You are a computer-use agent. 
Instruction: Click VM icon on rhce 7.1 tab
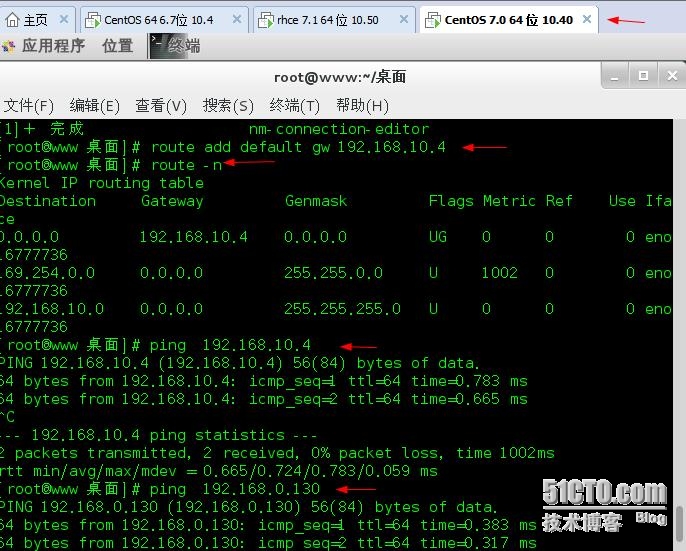tap(266, 20)
